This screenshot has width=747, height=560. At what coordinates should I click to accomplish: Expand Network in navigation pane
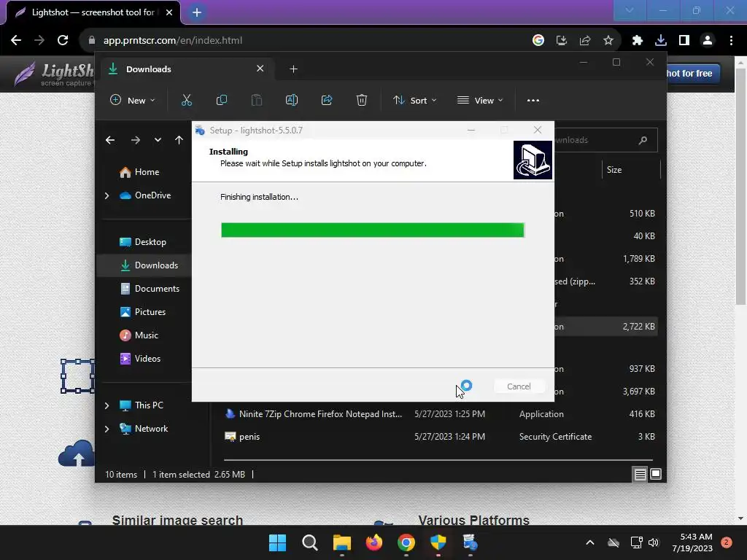[107, 429]
